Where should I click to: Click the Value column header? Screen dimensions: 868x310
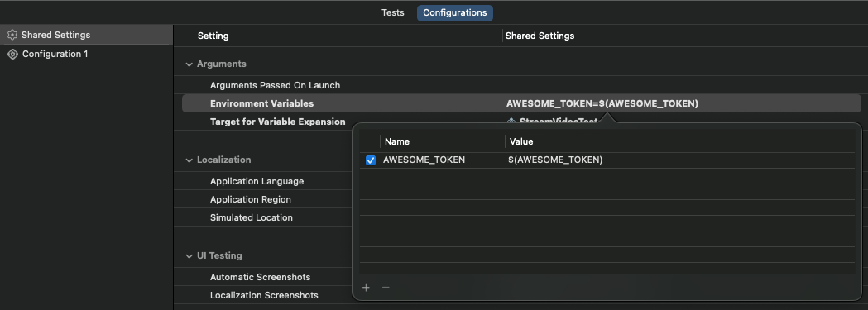(x=521, y=141)
